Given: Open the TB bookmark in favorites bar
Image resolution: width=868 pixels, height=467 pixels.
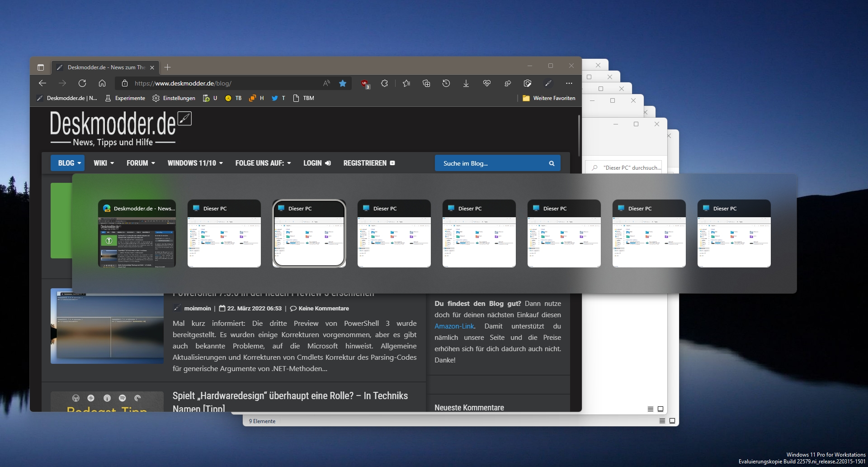Looking at the screenshot, I should pos(233,98).
